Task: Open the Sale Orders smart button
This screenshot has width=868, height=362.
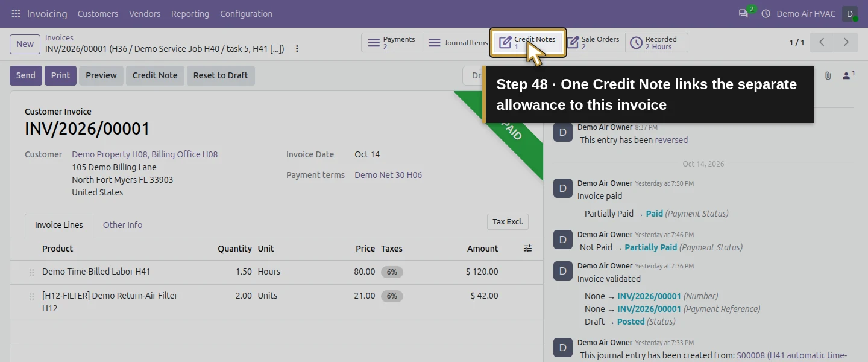Action: point(594,43)
